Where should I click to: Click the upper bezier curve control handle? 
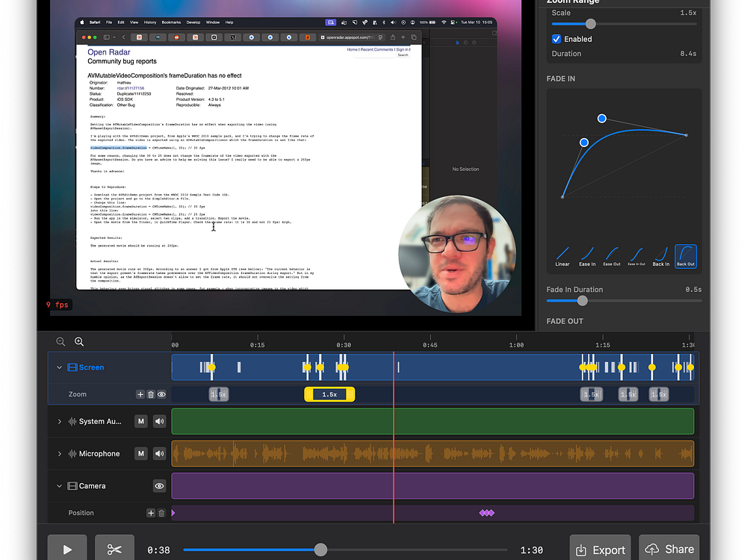point(601,118)
